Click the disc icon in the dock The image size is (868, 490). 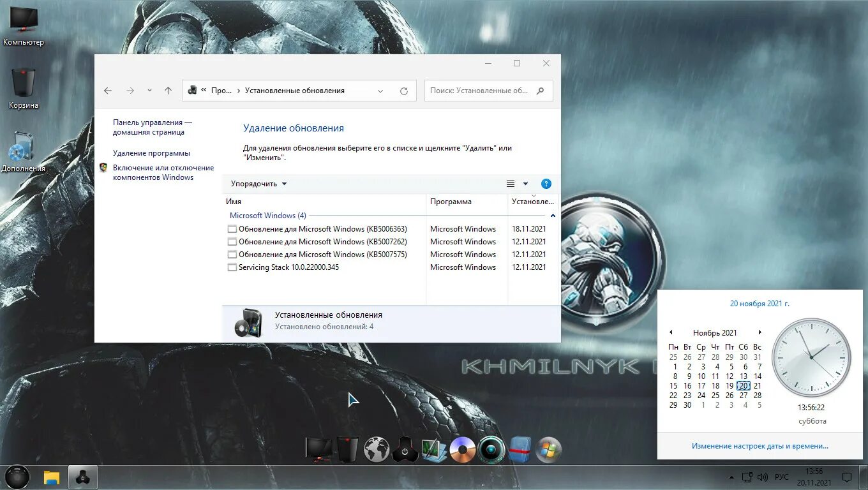coord(463,450)
